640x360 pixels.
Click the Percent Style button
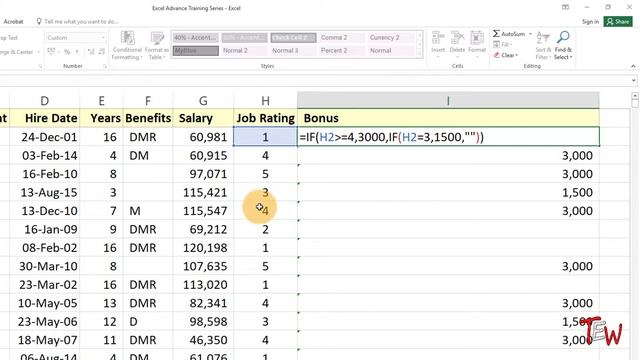pos(67,52)
